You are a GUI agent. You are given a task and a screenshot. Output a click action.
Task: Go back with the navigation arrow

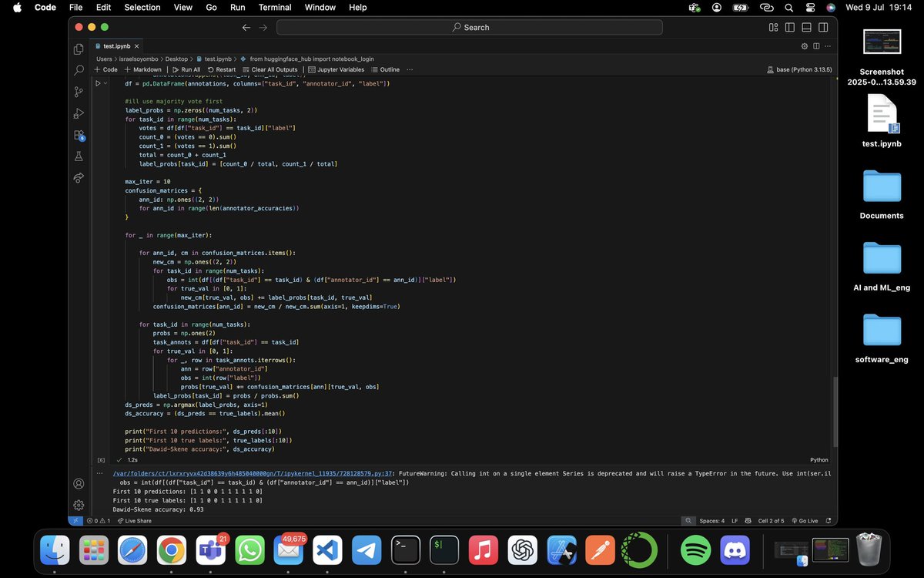pos(246,27)
